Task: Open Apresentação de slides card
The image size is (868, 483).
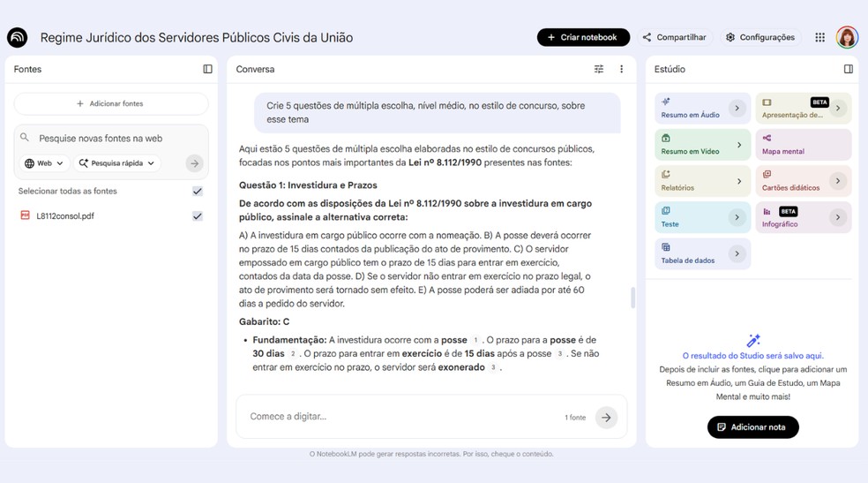Action: click(804, 108)
